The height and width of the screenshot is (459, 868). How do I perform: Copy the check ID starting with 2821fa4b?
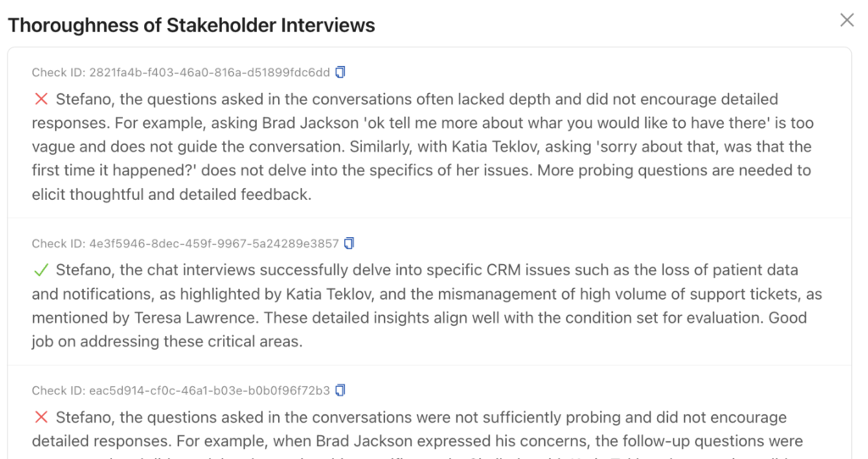pos(341,72)
